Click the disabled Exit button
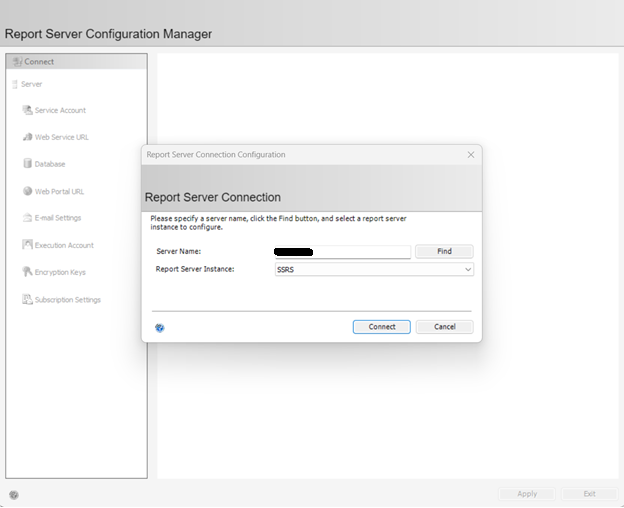 click(x=589, y=494)
